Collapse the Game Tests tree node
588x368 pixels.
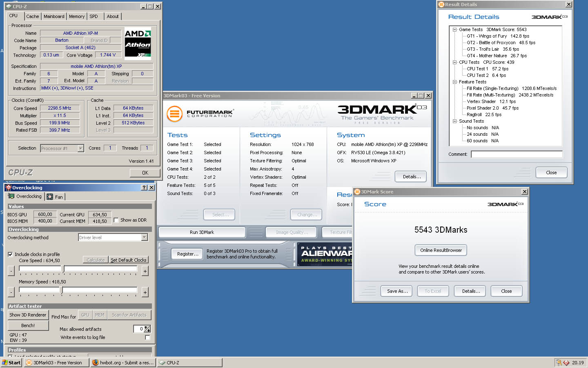454,29
